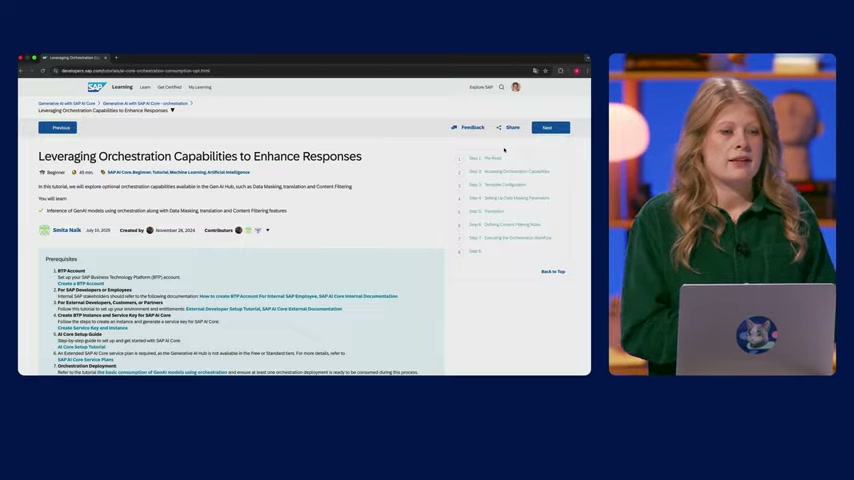The height and width of the screenshot is (480, 854).
Task: Jump to Step 5: Translation
Action: click(486, 211)
